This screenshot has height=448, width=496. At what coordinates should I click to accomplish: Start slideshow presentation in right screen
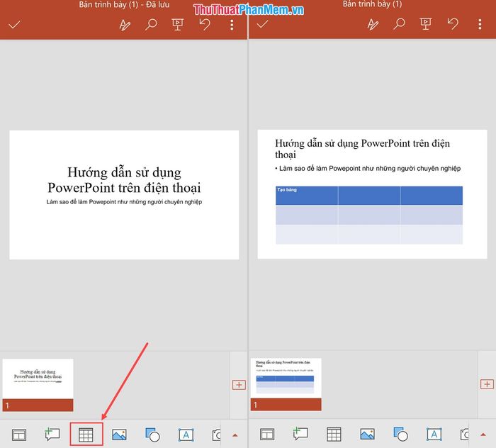pyautogui.click(x=425, y=24)
